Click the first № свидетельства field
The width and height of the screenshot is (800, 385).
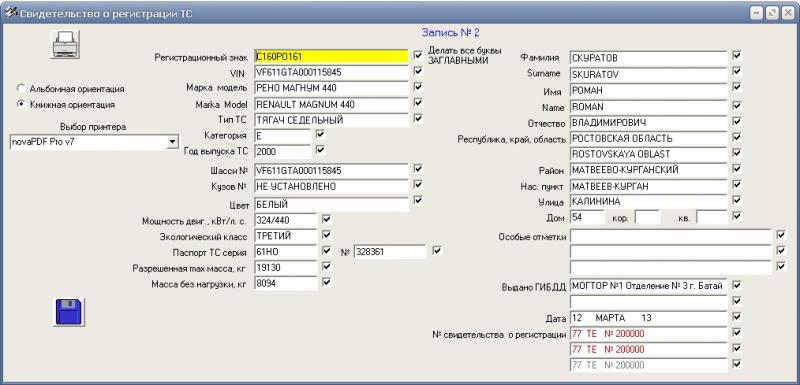coord(648,334)
